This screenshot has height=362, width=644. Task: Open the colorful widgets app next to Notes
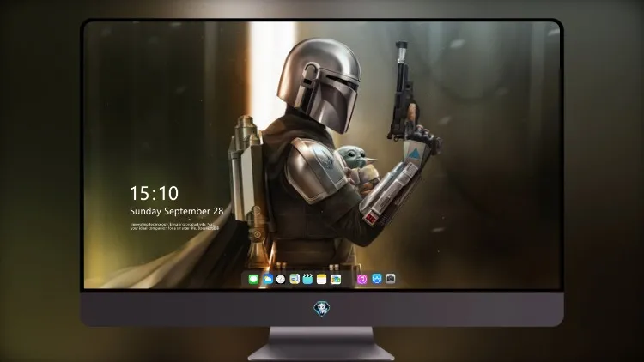(x=336, y=279)
